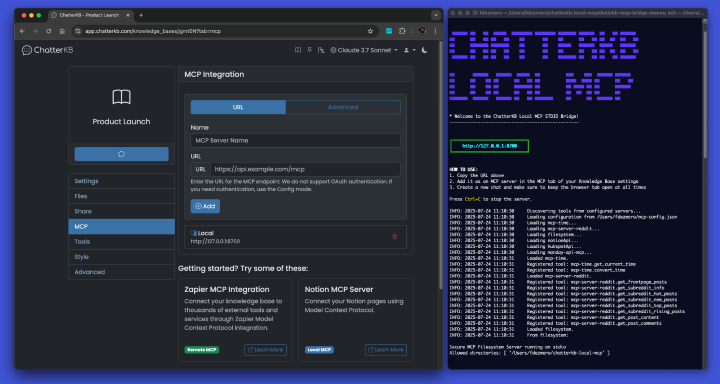The height and width of the screenshot is (384, 720).
Task: Click the Notion MCP Server card title
Action: (x=339, y=289)
